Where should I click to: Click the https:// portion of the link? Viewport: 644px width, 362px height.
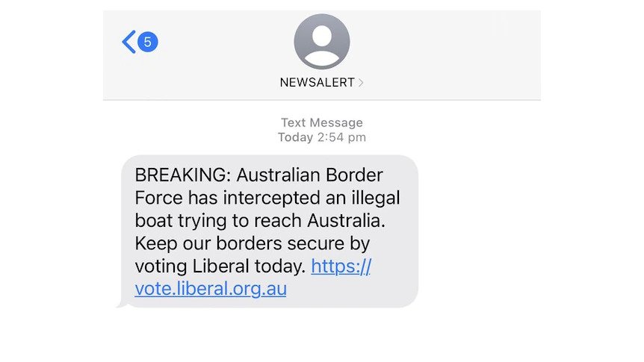[341, 266]
